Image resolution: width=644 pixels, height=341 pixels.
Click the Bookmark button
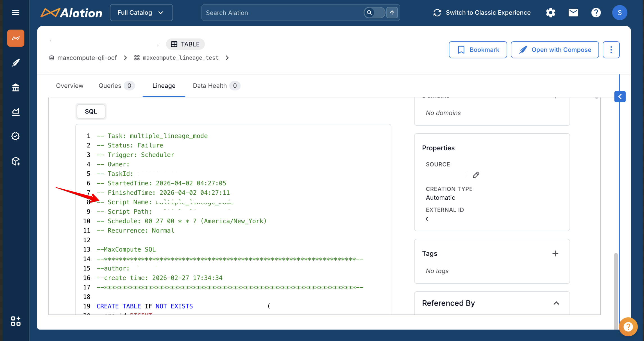(x=478, y=50)
